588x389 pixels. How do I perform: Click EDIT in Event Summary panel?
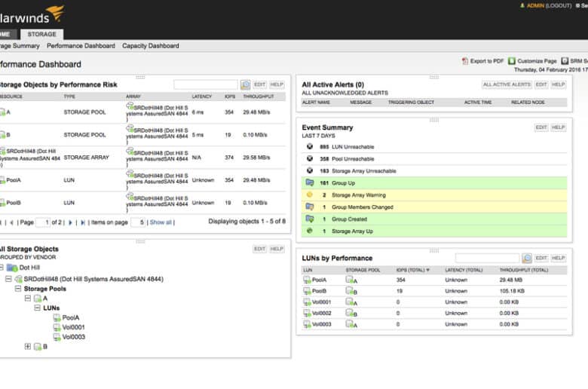click(541, 127)
